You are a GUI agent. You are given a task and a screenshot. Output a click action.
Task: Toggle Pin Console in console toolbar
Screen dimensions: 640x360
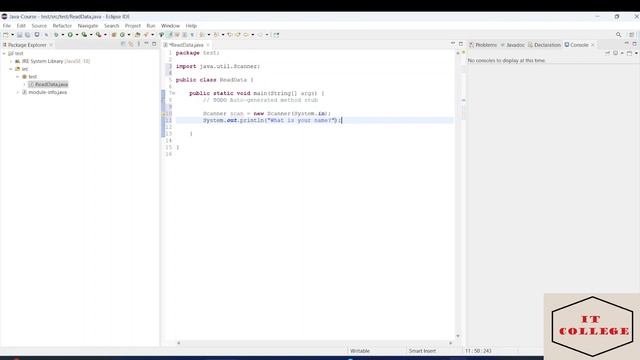[607, 53]
